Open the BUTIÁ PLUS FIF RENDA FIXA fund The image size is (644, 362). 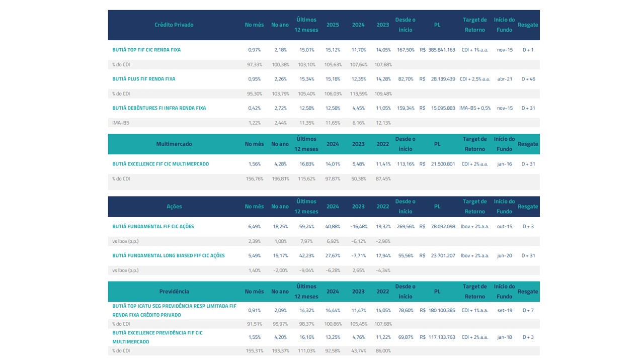click(x=144, y=79)
